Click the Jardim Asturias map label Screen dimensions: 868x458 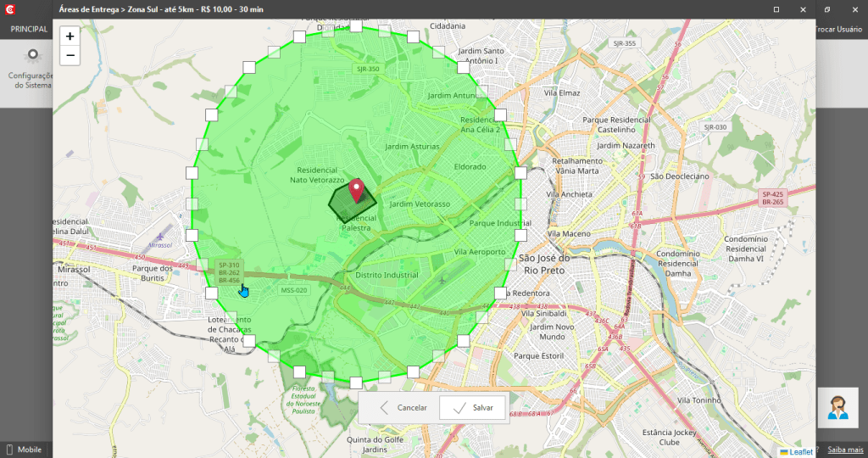point(413,147)
